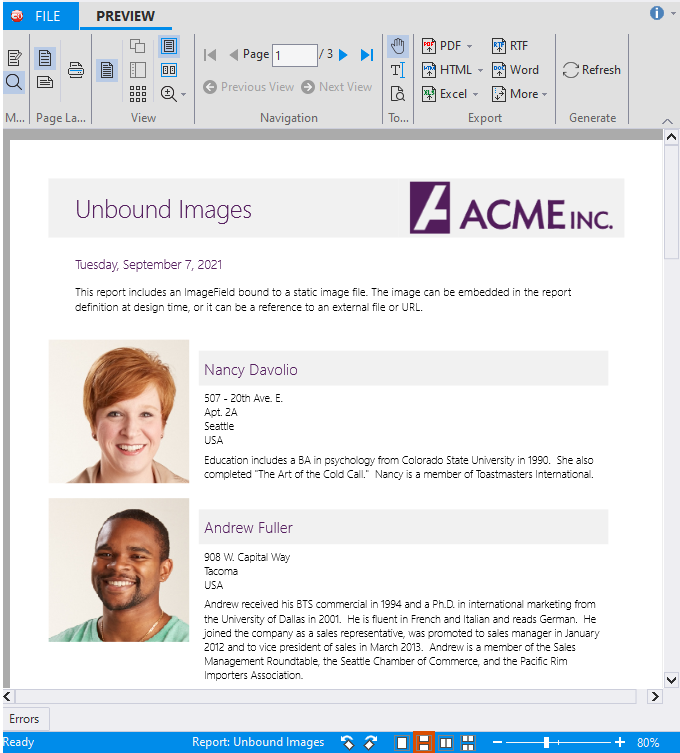The image size is (680, 753).
Task: Toggle single page view in status bar
Action: [402, 743]
